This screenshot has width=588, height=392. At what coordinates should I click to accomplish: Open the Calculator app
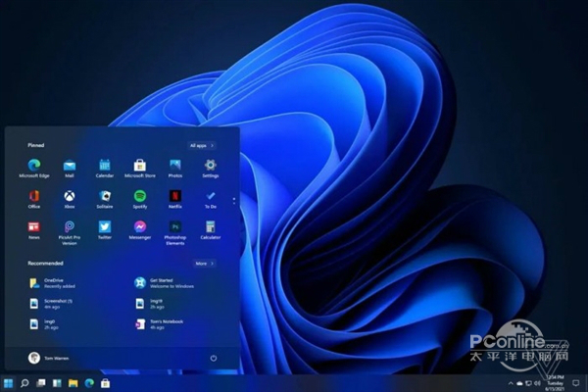pyautogui.click(x=211, y=230)
